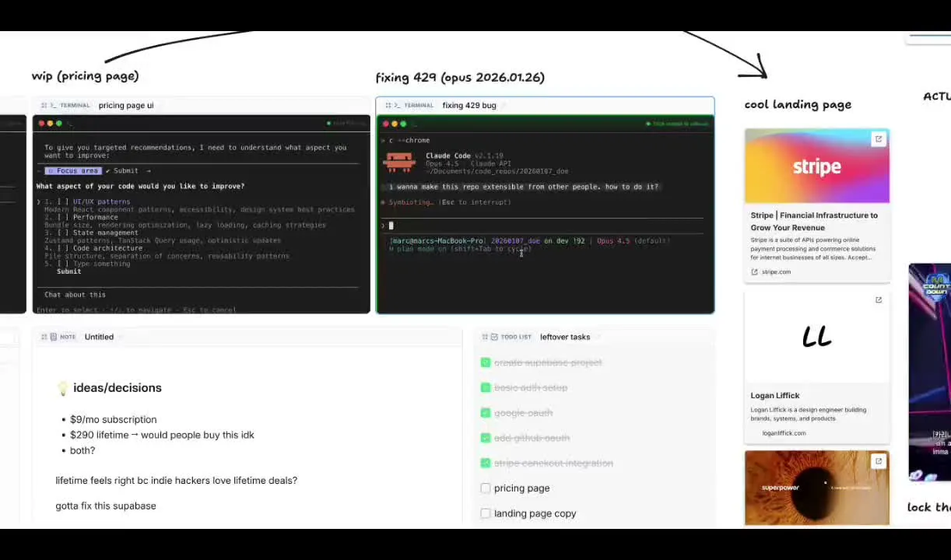Viewport: 951px width, 560px height.
Task: Open Logan Liffick card external link icon
Action: point(878,300)
